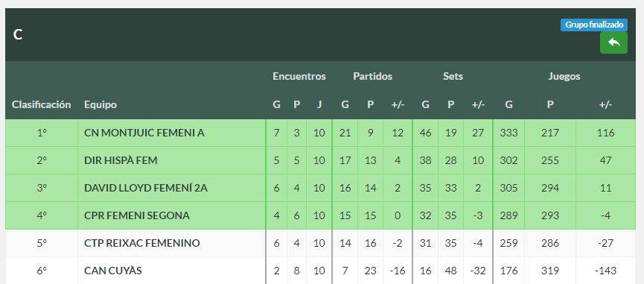This screenshot has width=644, height=284.
Task: Click the green back arrow button
Action: pyautogui.click(x=613, y=42)
